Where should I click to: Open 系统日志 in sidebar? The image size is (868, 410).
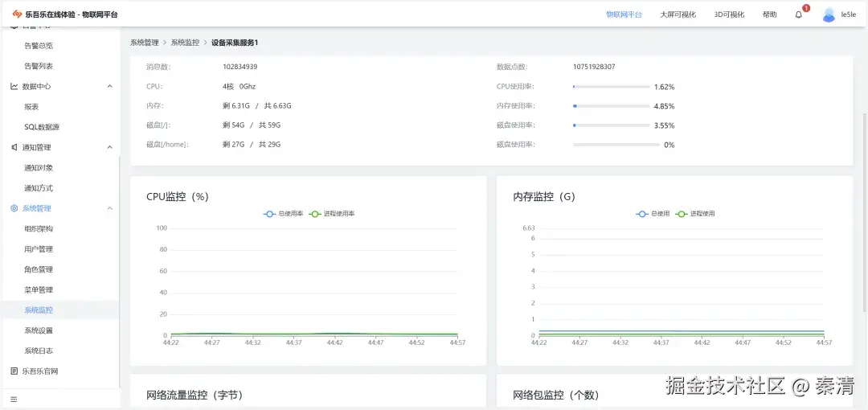39,351
